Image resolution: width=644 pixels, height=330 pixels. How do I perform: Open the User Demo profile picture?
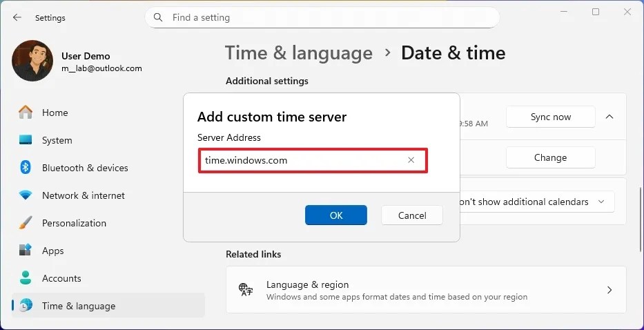pyautogui.click(x=32, y=61)
